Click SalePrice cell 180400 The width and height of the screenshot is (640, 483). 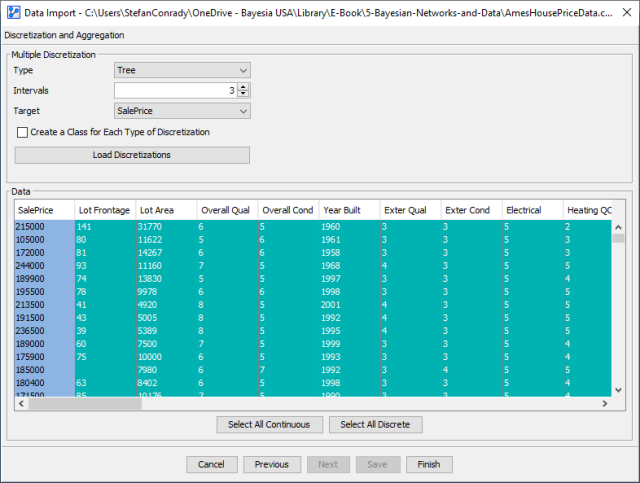(x=45, y=383)
